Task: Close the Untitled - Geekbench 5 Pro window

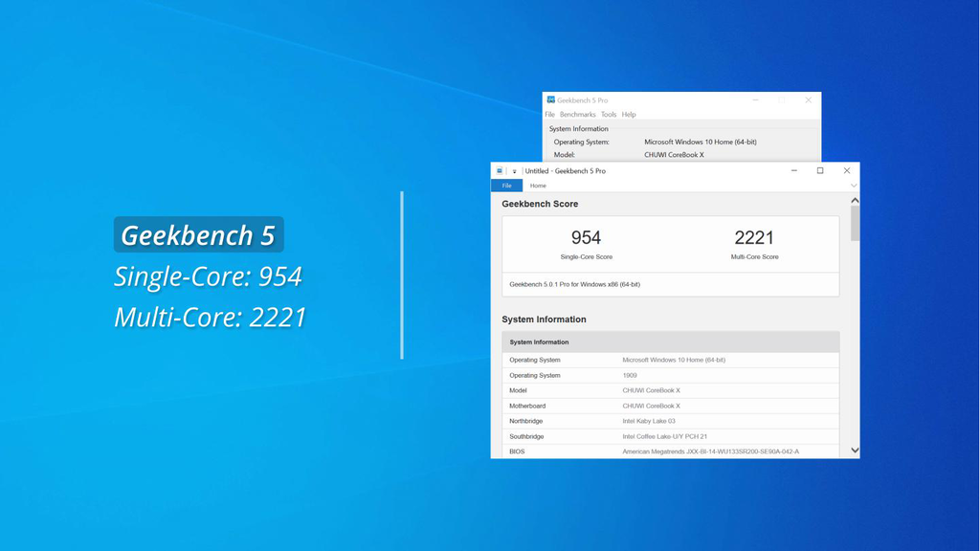Action: click(x=846, y=170)
